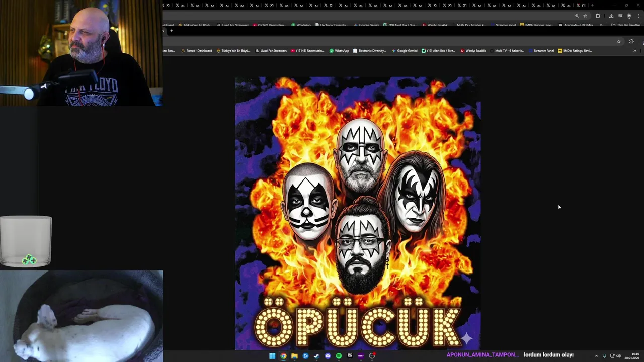The height and width of the screenshot is (362, 644).
Task: Open Windy: Sıcaklık bookmark
Action: 473,51
